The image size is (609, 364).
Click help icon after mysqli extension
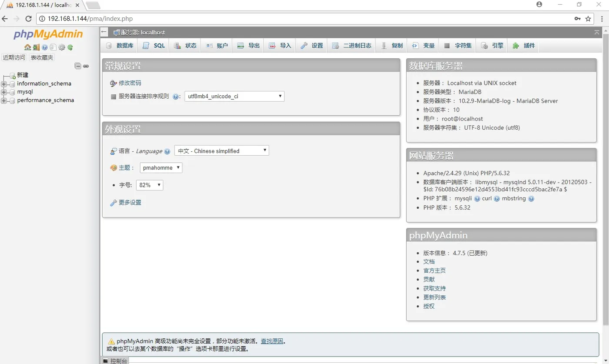click(477, 199)
